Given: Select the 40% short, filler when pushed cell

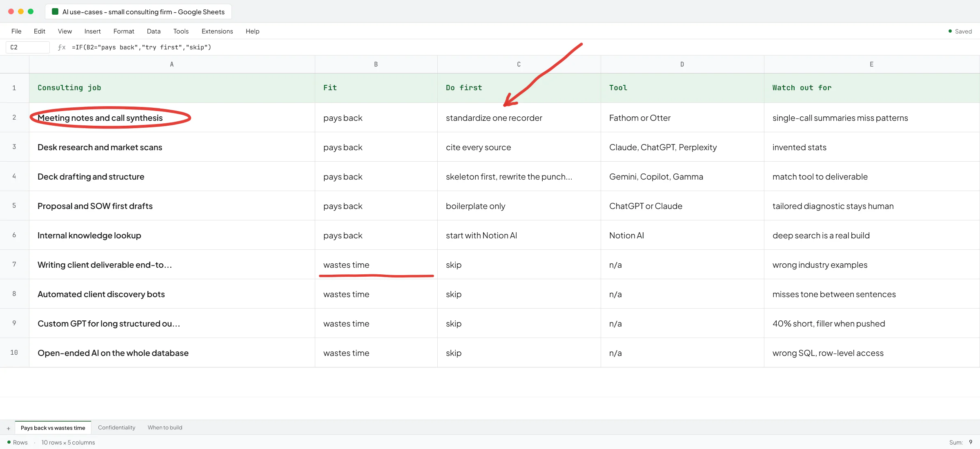Looking at the screenshot, I should (872, 323).
